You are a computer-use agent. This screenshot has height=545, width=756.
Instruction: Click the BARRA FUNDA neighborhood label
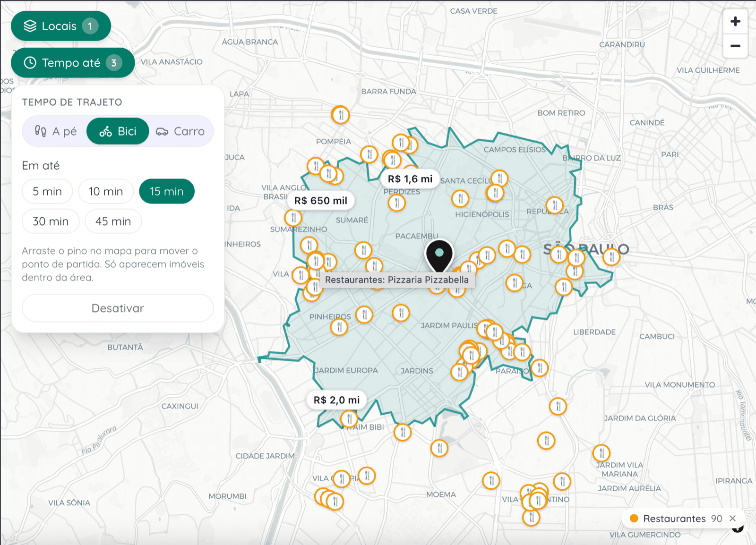388,91
